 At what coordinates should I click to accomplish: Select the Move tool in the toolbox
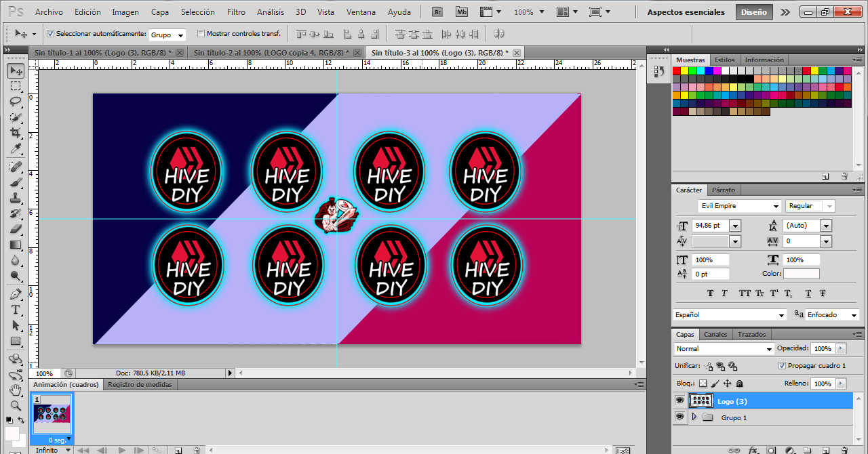point(16,70)
